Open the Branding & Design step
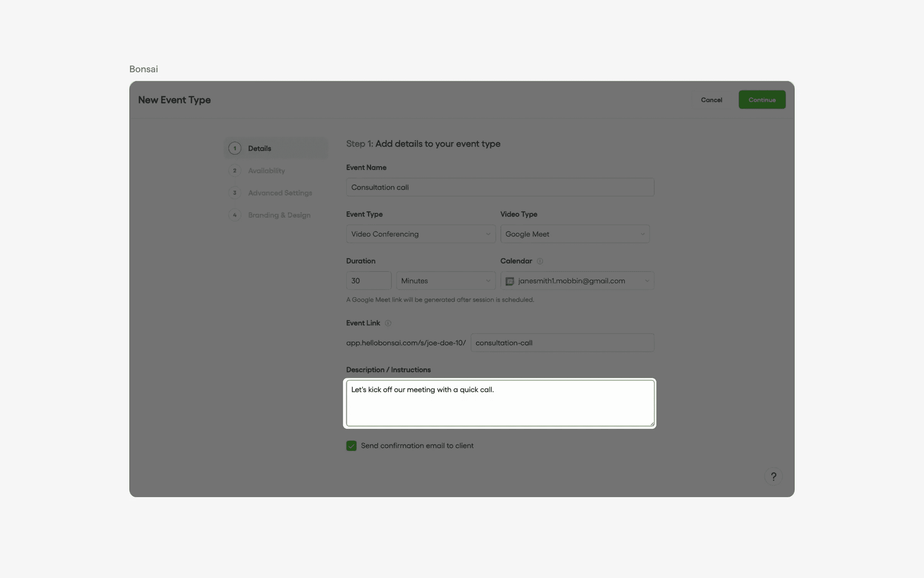This screenshot has width=924, height=578. click(x=279, y=215)
